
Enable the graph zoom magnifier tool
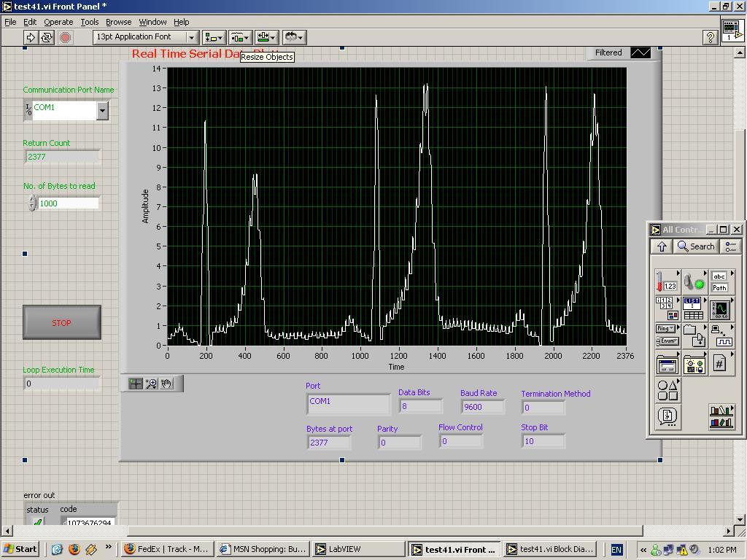tap(151, 384)
